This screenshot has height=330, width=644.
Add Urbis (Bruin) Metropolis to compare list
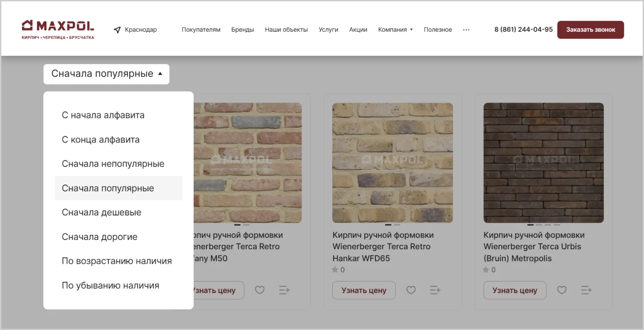point(586,290)
